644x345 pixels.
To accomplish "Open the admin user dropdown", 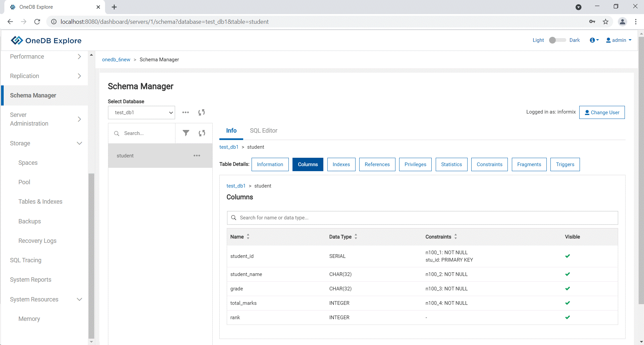I will pos(619,40).
